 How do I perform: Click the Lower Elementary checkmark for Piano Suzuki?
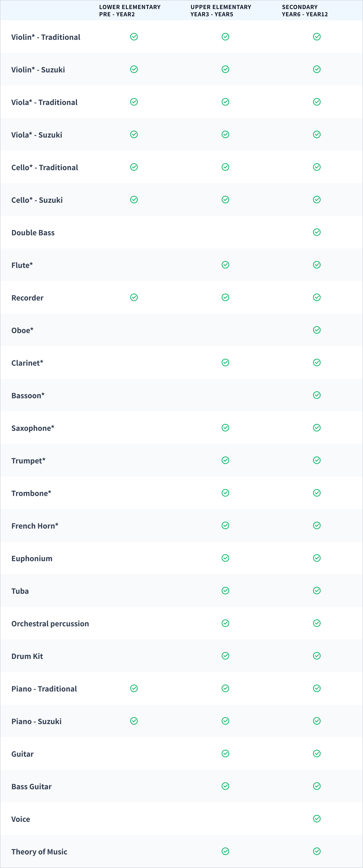click(x=134, y=721)
